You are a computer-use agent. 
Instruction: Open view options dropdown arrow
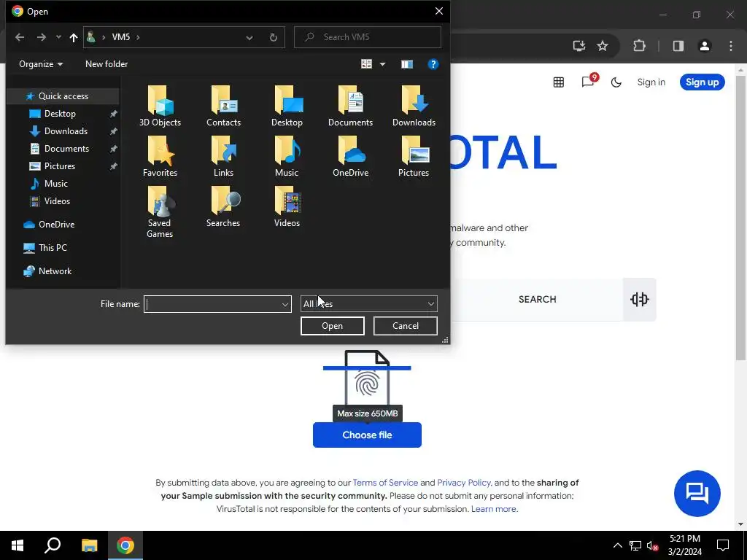382,64
